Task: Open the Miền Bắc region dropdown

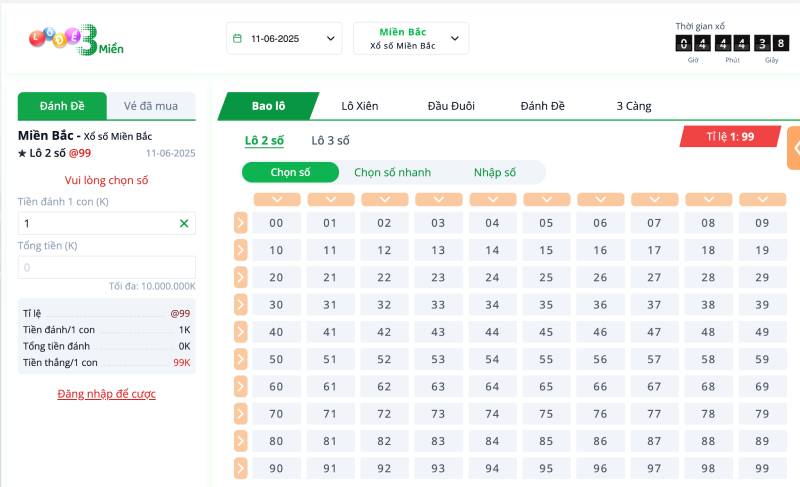Action: [x=410, y=39]
